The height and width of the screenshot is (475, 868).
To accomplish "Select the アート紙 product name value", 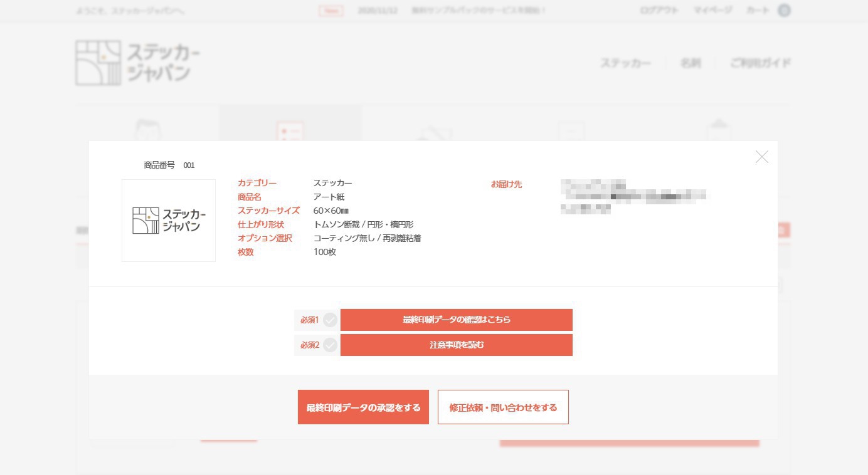I will 329,197.
